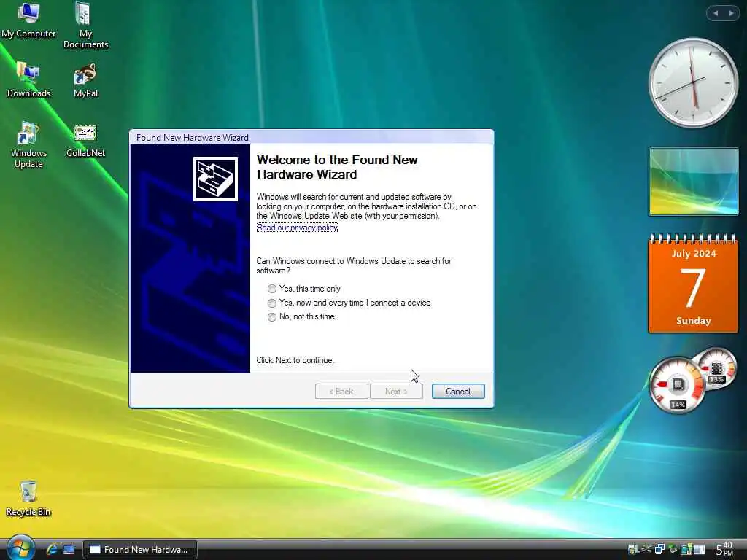Click the Show Desktop quick launch icon

coord(69,550)
